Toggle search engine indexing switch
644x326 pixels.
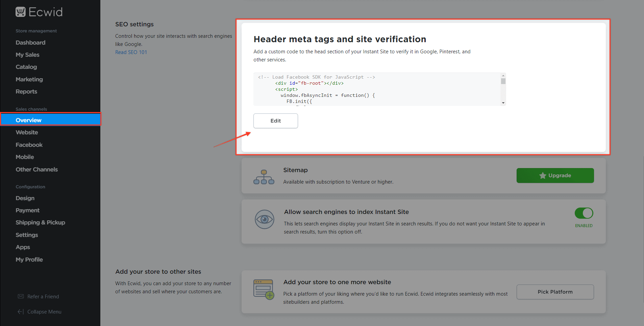tap(584, 213)
